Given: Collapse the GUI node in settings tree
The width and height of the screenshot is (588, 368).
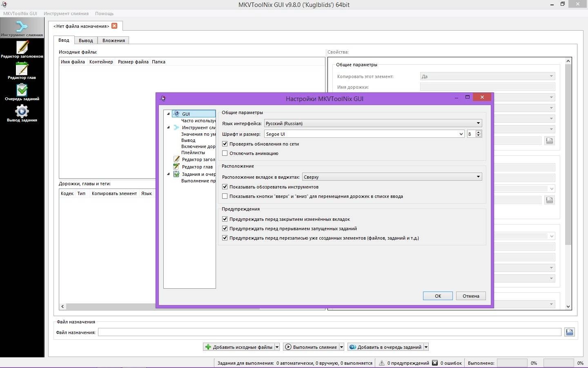Looking at the screenshot, I should pos(168,114).
